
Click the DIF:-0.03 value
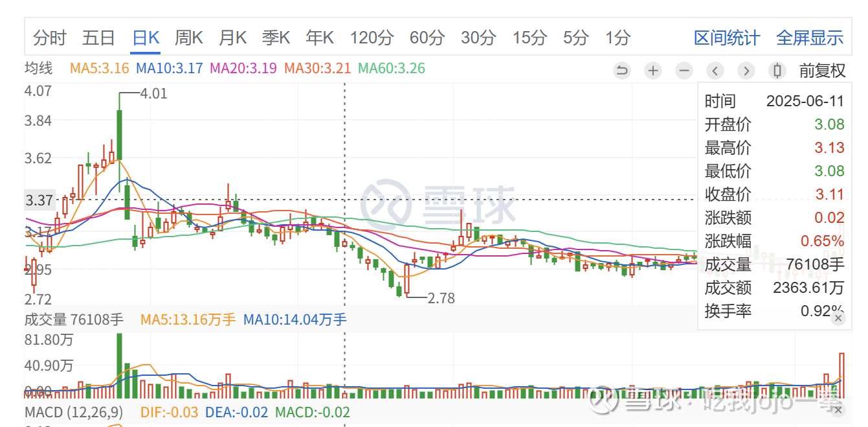[x=170, y=412]
